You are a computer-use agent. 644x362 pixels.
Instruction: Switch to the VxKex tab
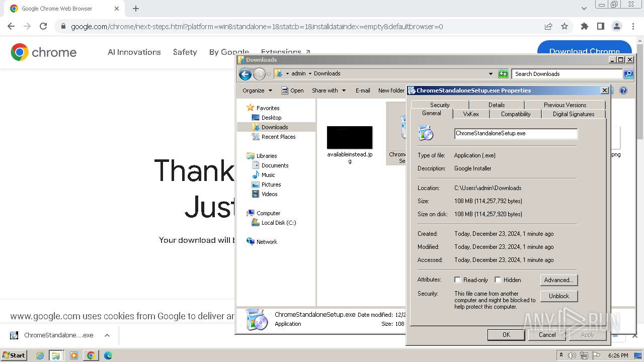click(471, 114)
